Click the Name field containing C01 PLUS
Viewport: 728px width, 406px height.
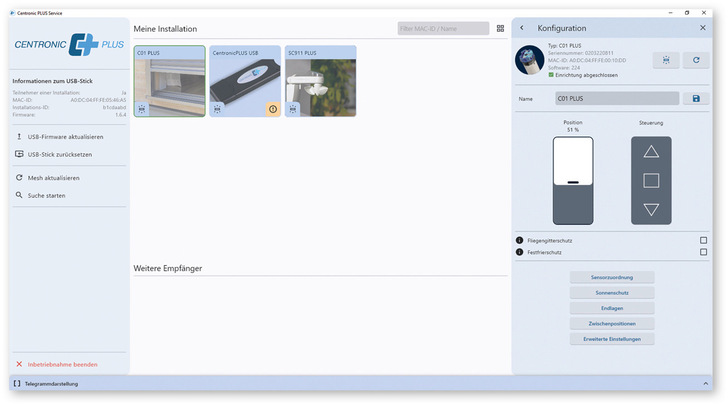pos(617,98)
